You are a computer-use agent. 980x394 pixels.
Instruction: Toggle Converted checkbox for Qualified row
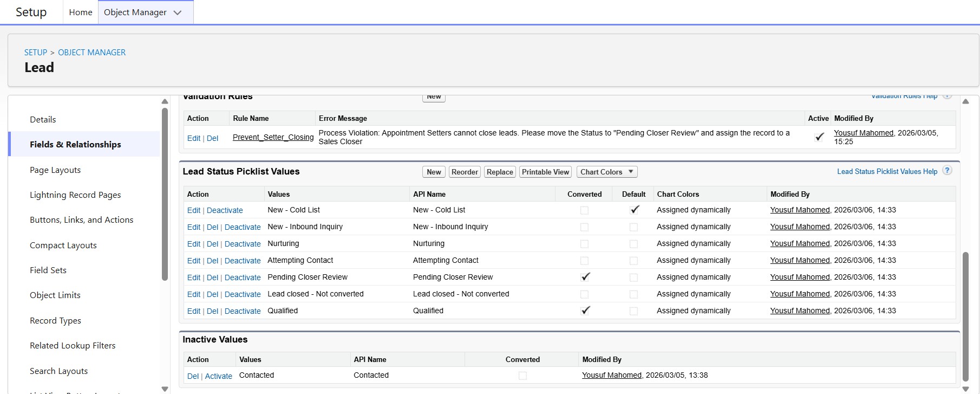click(x=585, y=311)
